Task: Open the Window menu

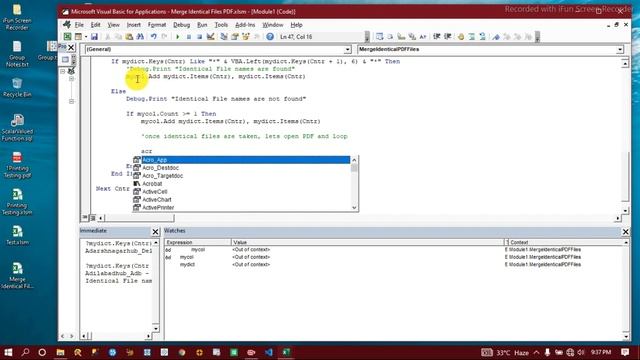Action: click(273, 25)
